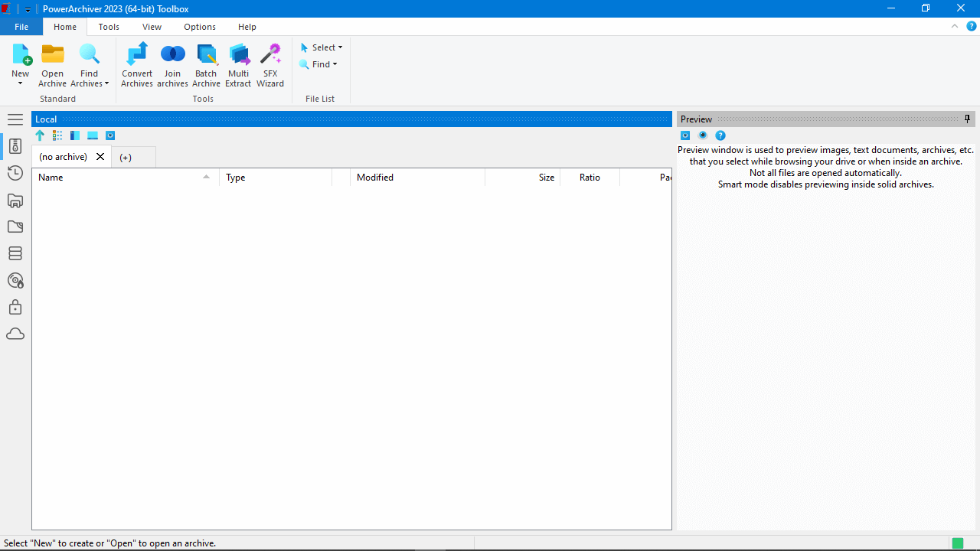
Task: Switch to the Tools ribbon tab
Action: (109, 27)
